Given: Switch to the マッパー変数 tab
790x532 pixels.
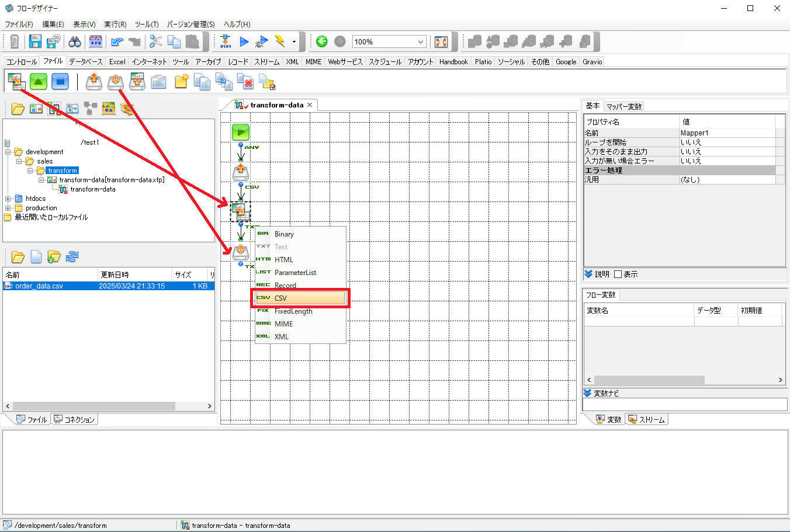Looking at the screenshot, I should [624, 106].
